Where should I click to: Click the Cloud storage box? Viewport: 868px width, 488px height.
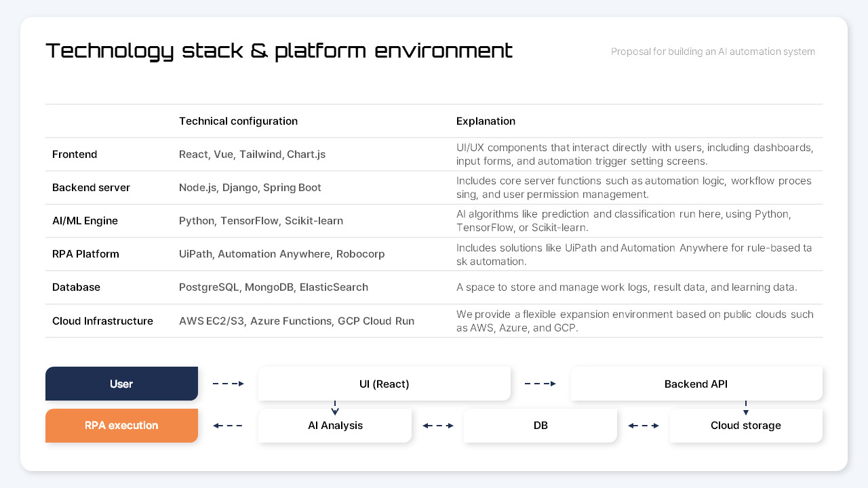click(x=746, y=426)
